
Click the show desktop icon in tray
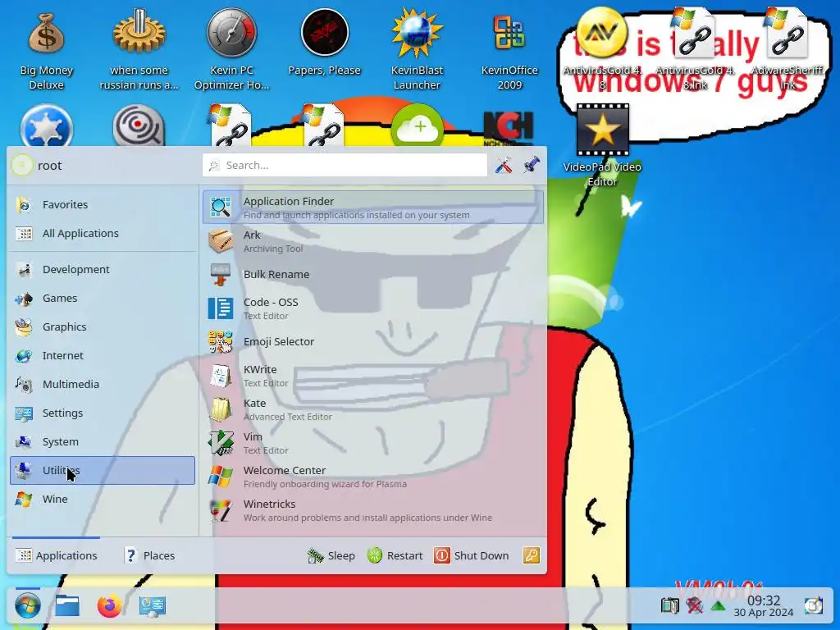point(813,606)
